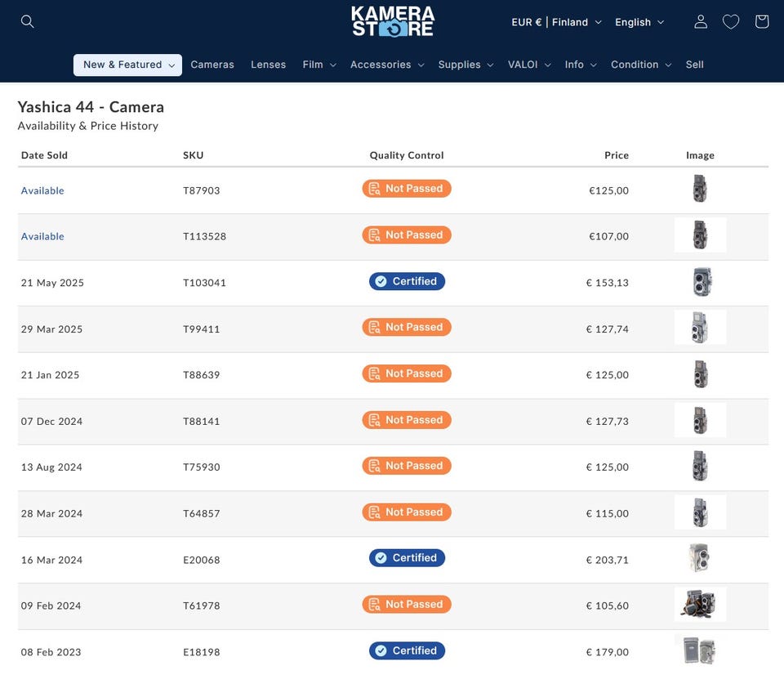Click Certified badge for E18198

407,650
